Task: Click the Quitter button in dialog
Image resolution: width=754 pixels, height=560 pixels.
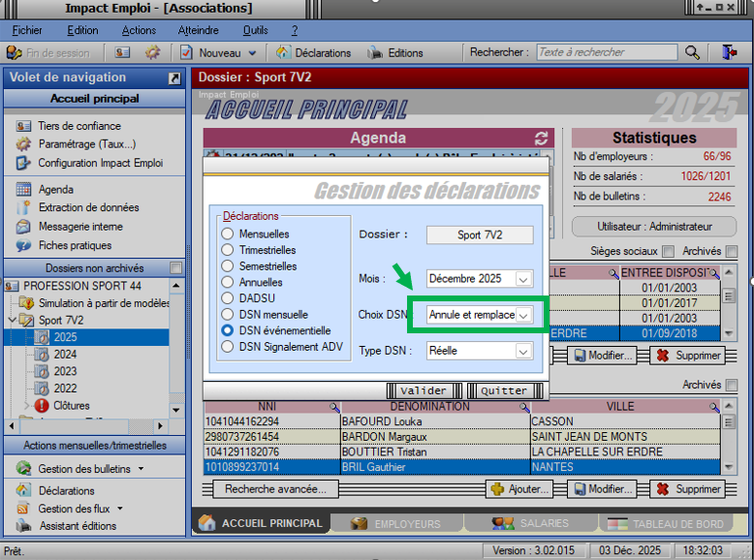Action: tap(504, 390)
